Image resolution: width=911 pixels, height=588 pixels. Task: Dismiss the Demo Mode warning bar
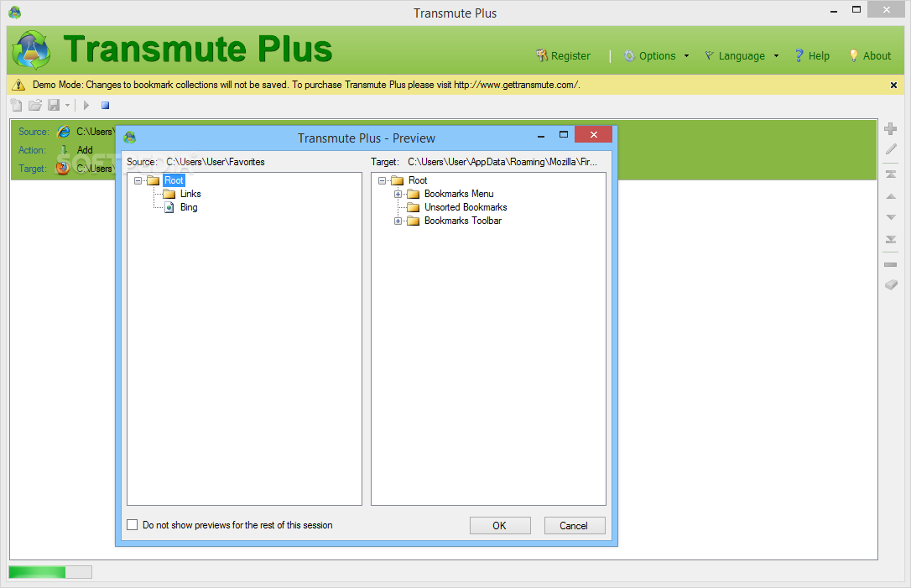pos(893,85)
